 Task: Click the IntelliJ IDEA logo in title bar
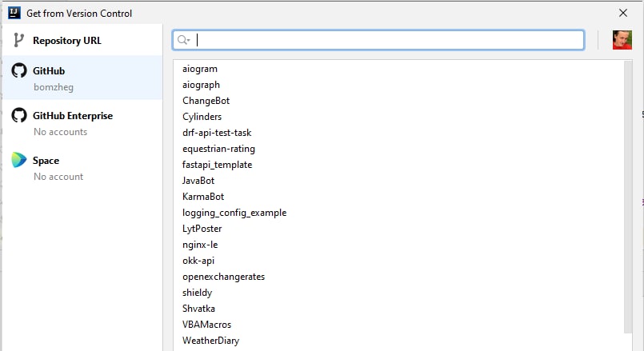tap(14, 13)
